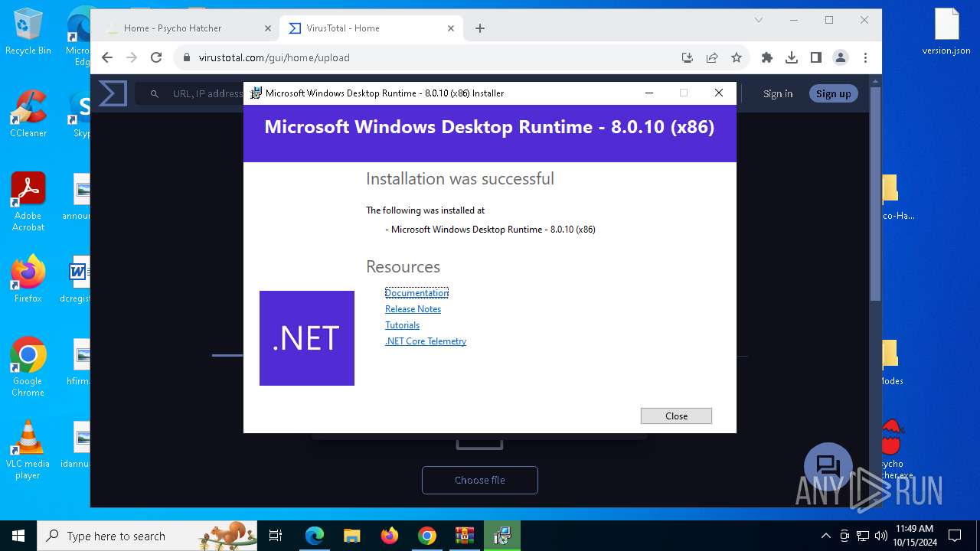
Task: Open Chrome three-dot menu
Action: 865,57
